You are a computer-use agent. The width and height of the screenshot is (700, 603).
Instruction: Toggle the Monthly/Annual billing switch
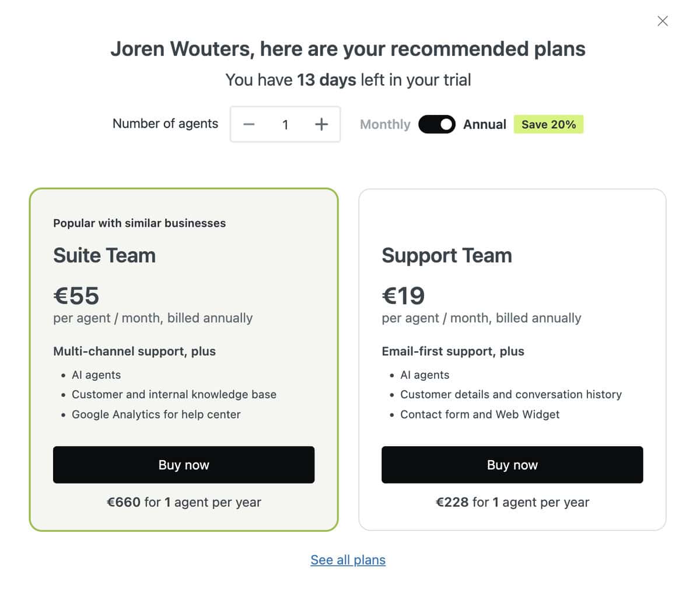point(437,124)
